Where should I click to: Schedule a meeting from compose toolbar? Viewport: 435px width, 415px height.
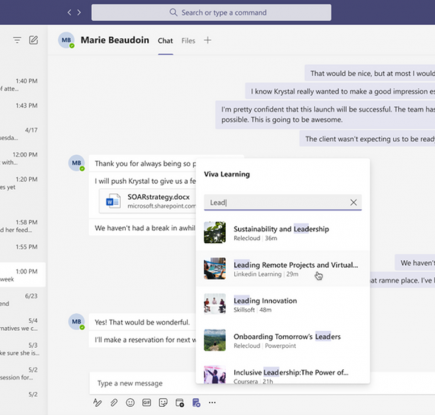coord(180,403)
